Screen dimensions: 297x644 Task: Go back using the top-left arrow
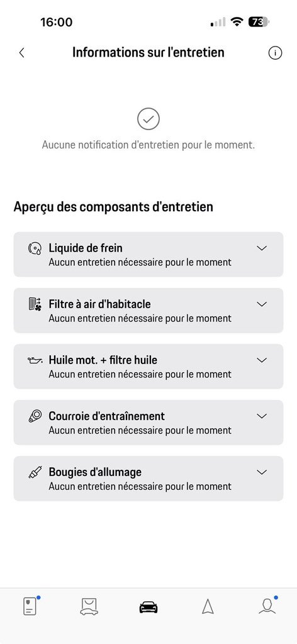tap(22, 53)
